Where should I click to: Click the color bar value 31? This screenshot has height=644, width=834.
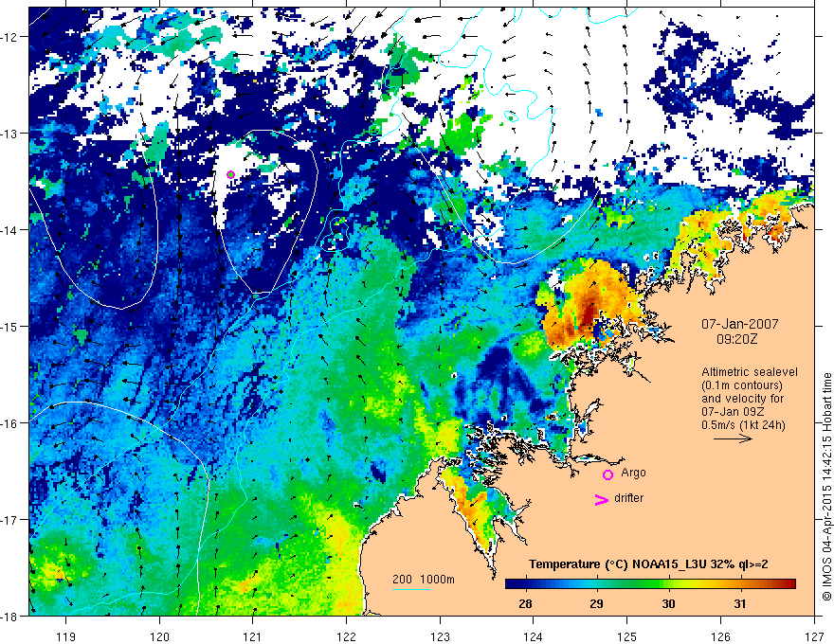740,603
